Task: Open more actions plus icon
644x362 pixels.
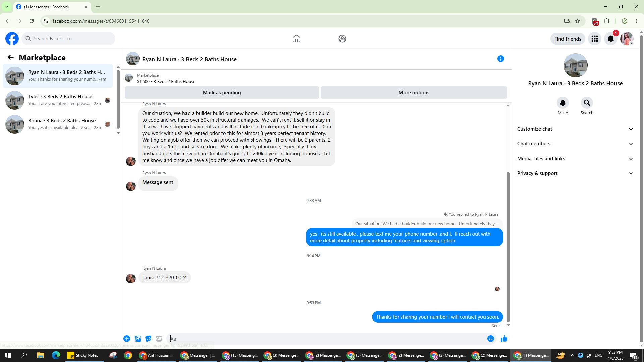Action: coord(127,339)
